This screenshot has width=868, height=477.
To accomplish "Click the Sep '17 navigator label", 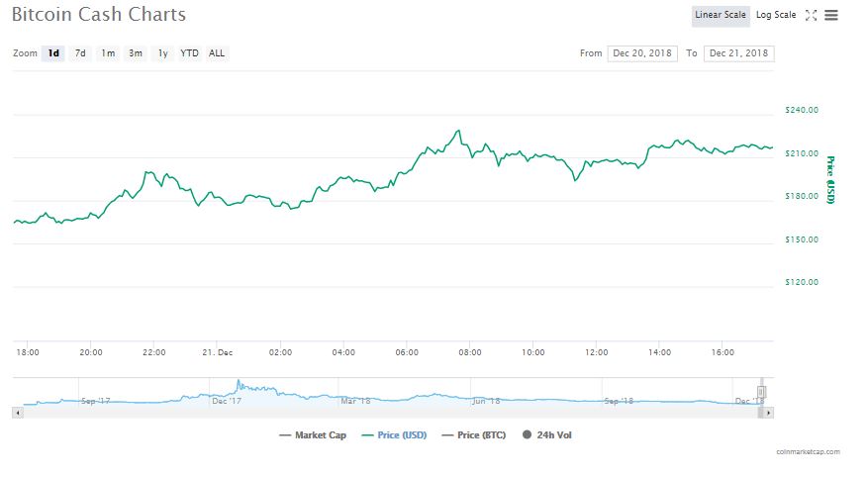I will (x=96, y=401).
